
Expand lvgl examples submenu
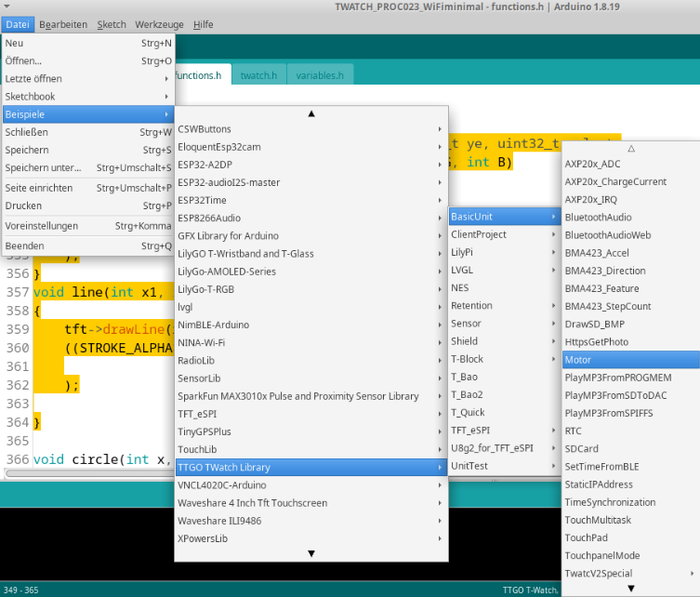pyautogui.click(x=311, y=307)
